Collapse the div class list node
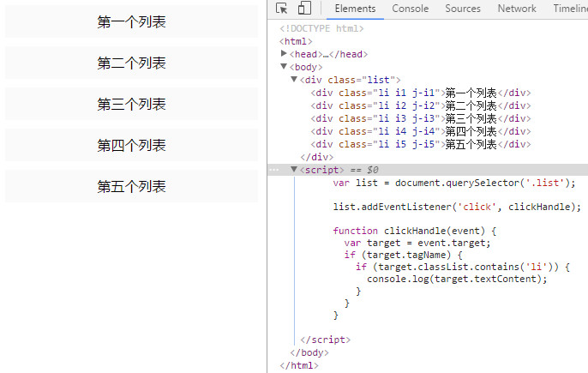Screen dimensions: 588x373 tap(294, 79)
